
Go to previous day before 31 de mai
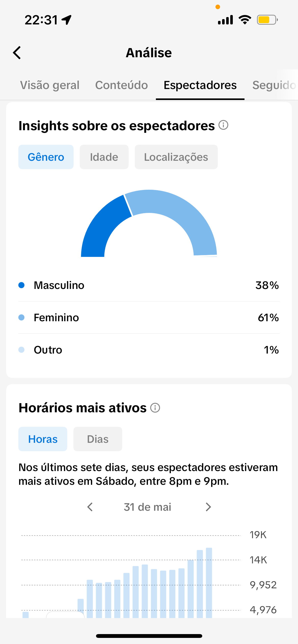tap(90, 507)
